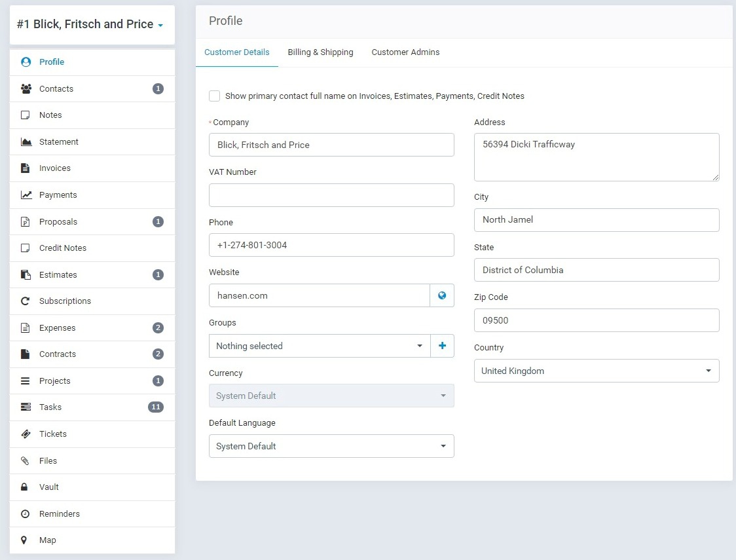Enable show primary contact full name checkbox
This screenshot has height=560, width=736.
point(215,96)
